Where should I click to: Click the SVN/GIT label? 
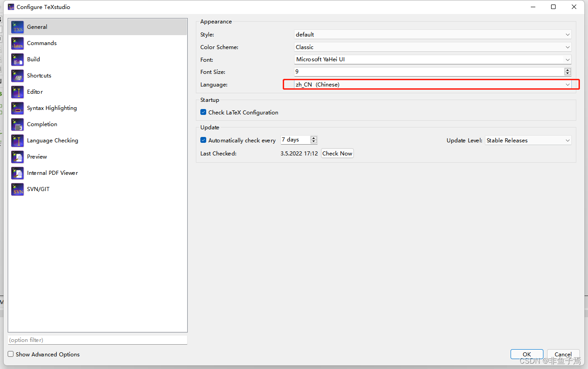(x=38, y=189)
